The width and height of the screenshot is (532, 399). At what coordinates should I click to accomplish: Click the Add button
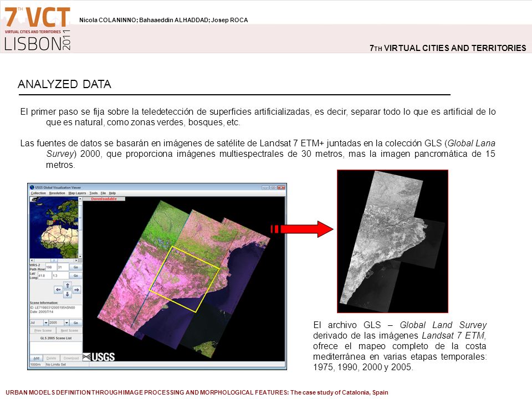37,359
